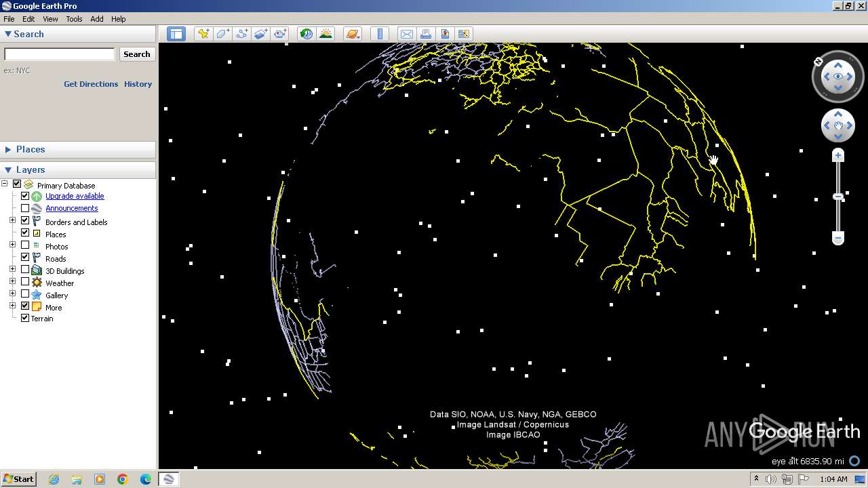Click the Windows Start button

click(x=18, y=479)
